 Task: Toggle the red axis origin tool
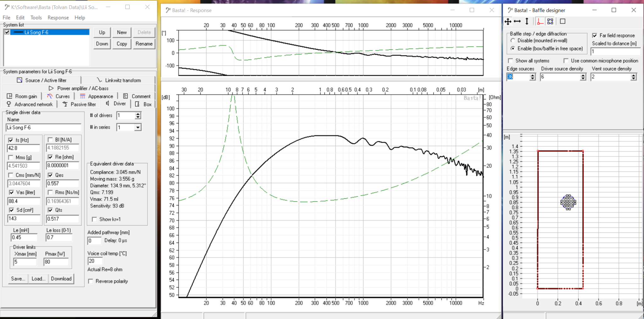click(540, 21)
